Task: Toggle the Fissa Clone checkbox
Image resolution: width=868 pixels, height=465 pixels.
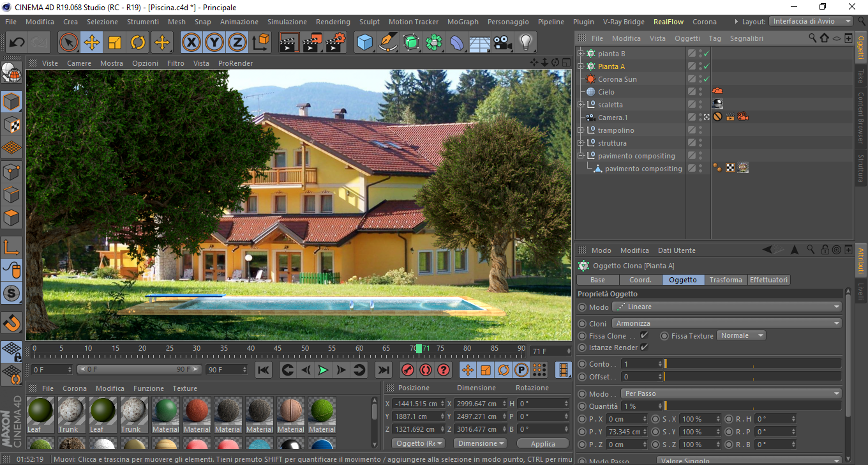Action: 644,335
